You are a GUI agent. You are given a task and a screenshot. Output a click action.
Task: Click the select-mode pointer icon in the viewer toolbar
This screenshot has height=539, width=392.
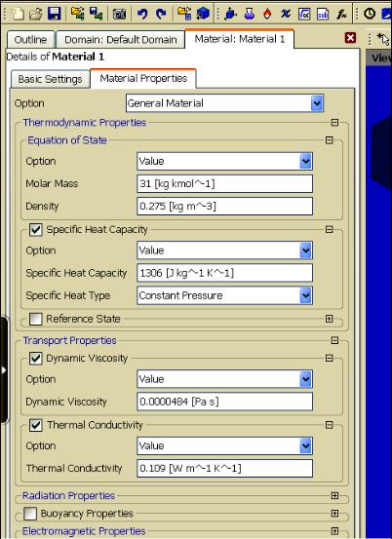click(x=383, y=39)
